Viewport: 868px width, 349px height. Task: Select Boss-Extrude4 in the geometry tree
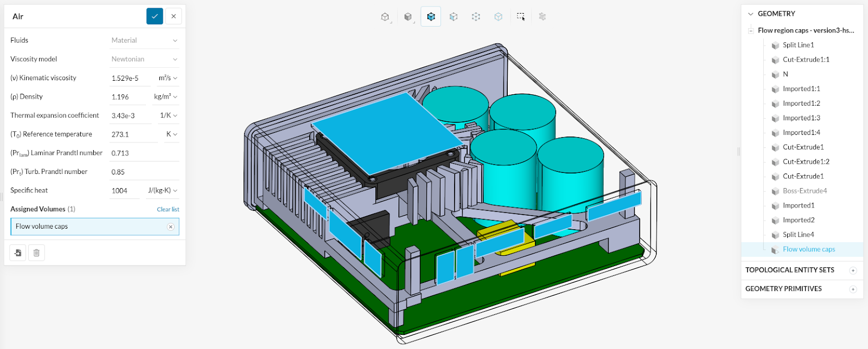click(x=805, y=191)
